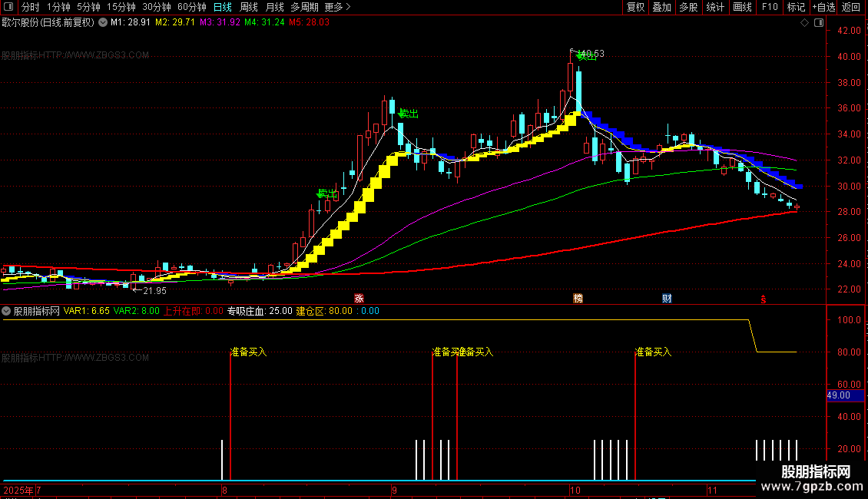The height and width of the screenshot is (499, 868).
Task: Click month 11 on the time axis
Action: 712,490
